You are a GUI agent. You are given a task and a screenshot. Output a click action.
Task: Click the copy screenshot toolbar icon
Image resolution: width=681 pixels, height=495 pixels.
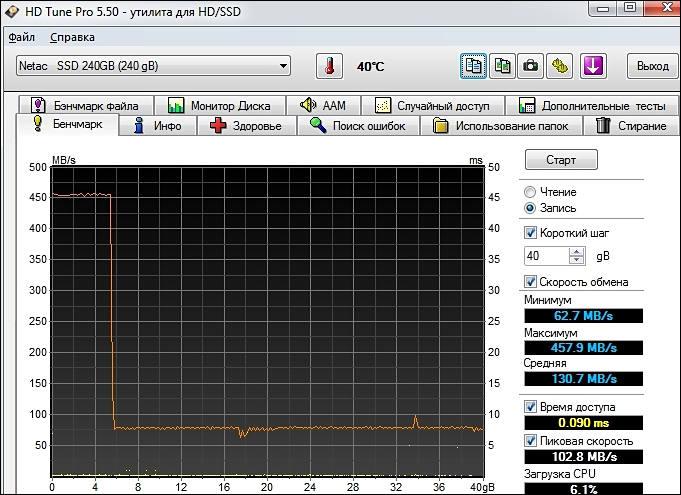coord(502,66)
